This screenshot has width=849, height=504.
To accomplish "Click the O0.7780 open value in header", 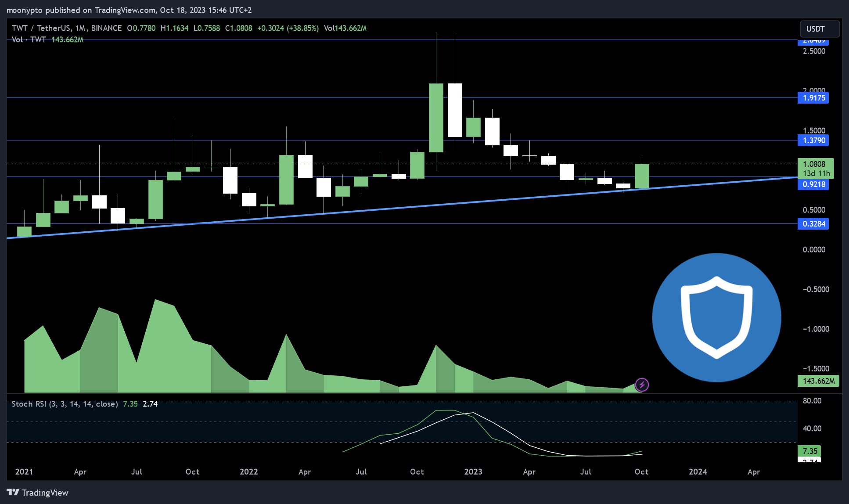I will pyautogui.click(x=141, y=28).
